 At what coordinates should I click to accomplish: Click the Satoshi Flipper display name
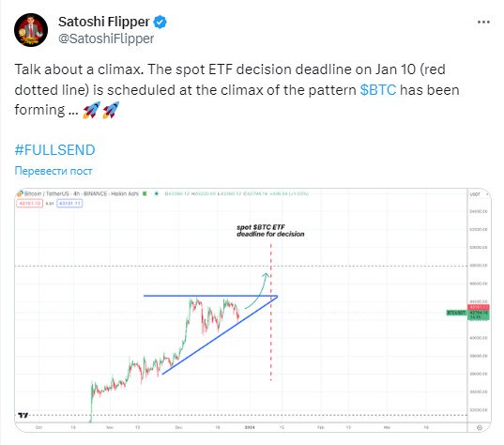point(104,22)
